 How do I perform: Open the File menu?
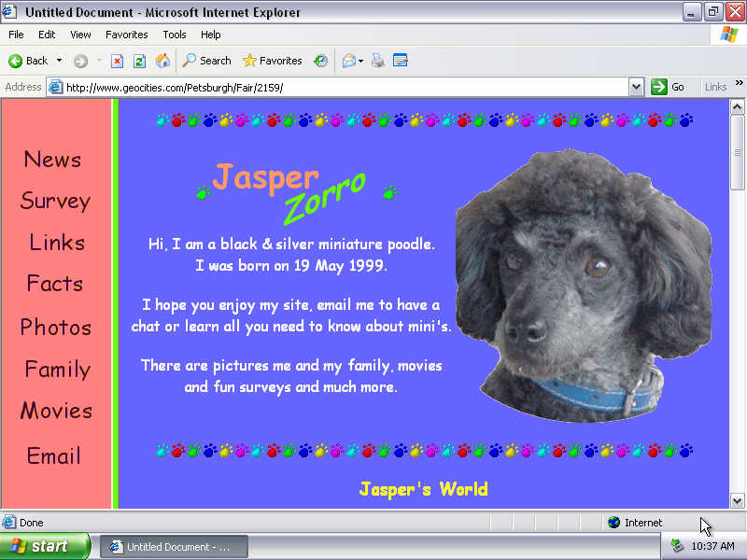16,35
